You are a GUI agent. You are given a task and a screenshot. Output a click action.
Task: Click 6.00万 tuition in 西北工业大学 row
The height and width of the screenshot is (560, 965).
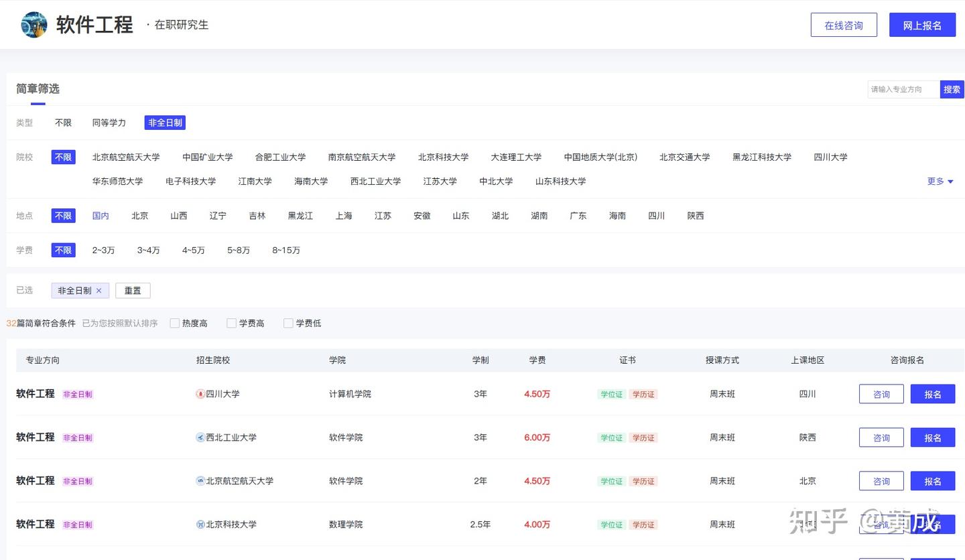[x=537, y=437]
